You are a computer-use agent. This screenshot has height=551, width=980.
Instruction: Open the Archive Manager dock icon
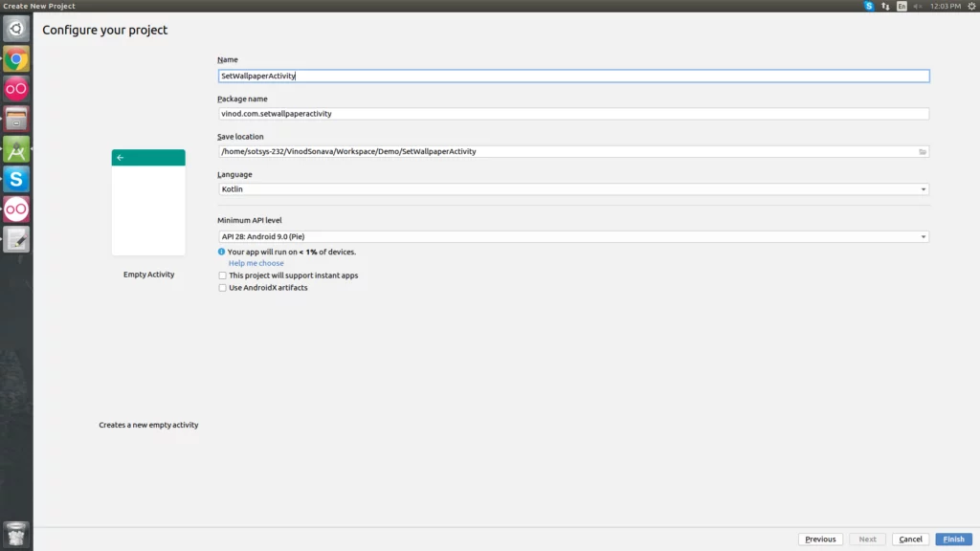point(15,120)
